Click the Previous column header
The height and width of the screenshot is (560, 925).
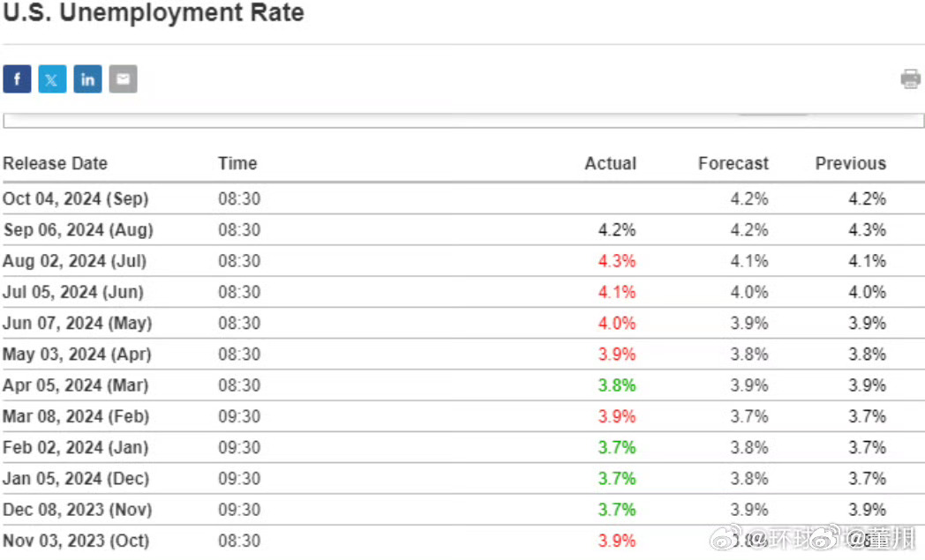coord(850,163)
